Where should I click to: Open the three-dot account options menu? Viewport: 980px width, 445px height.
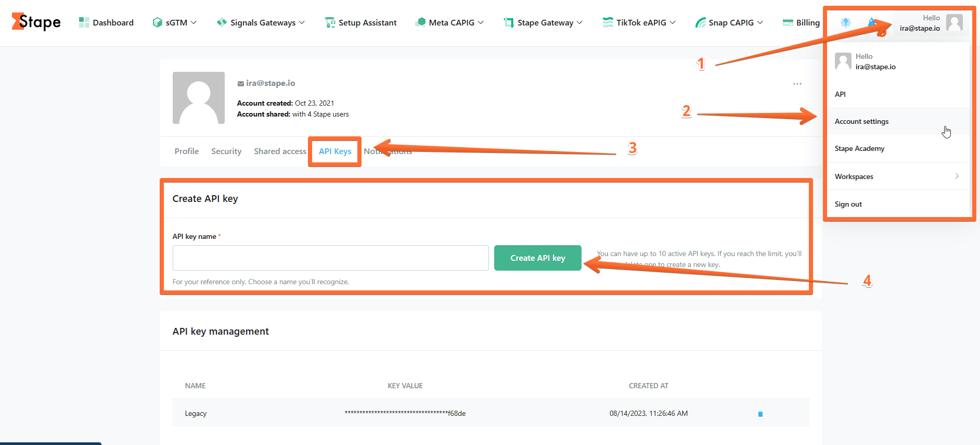coord(797,84)
